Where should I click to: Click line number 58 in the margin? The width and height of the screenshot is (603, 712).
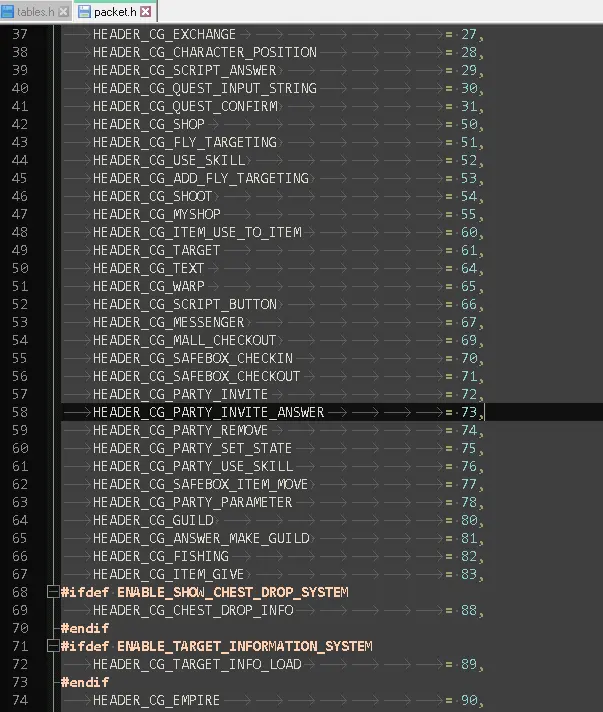click(20, 412)
